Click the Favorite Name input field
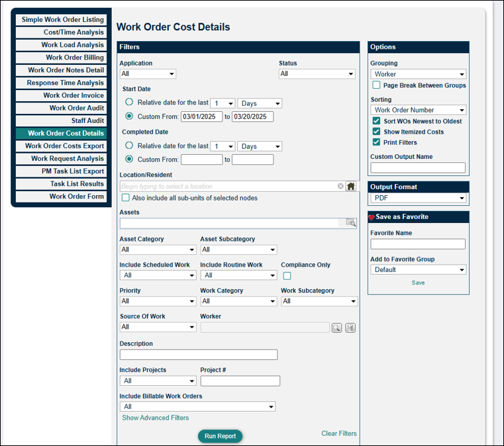Viewport: 504px width, 446px height. [x=418, y=244]
